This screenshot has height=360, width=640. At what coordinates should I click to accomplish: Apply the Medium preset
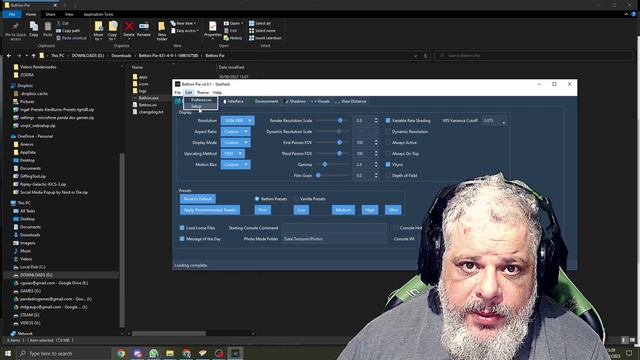coord(343,210)
